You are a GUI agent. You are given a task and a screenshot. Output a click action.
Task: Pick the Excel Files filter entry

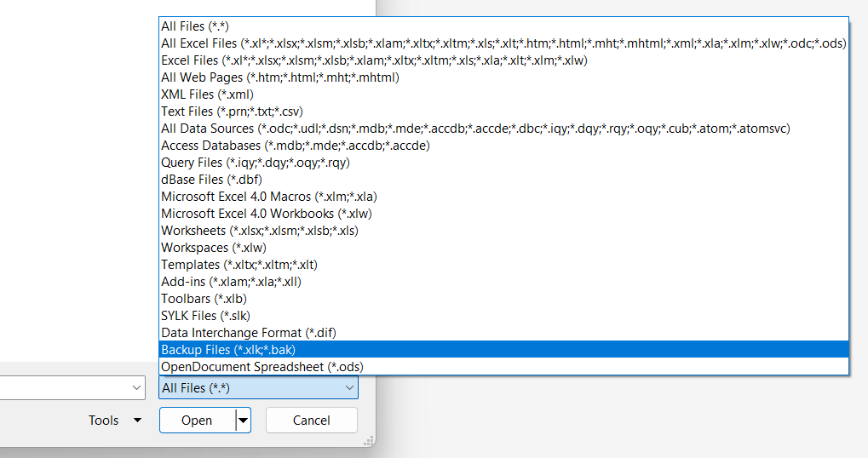click(503, 60)
